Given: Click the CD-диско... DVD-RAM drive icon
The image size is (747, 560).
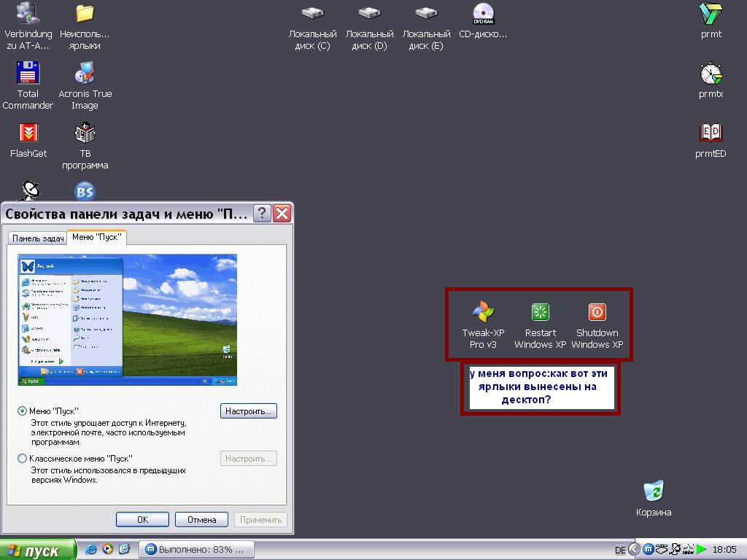Looking at the screenshot, I should (483, 20).
